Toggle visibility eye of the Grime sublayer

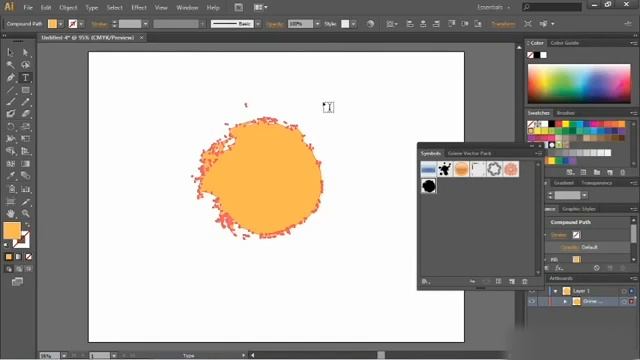[532, 302]
